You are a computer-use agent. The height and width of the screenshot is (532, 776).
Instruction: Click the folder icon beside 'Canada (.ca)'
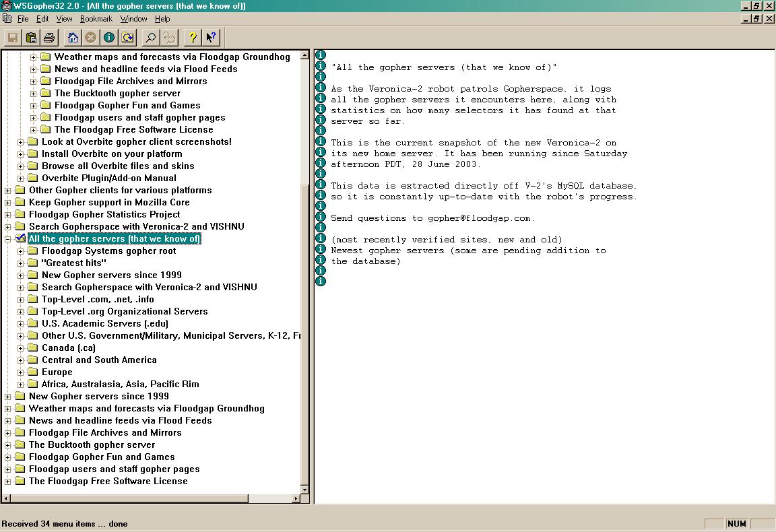[32, 348]
